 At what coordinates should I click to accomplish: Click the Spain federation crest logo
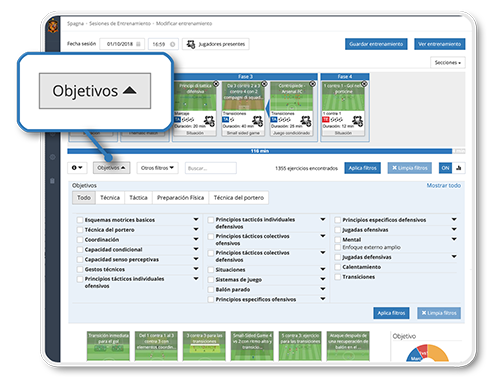click(53, 26)
